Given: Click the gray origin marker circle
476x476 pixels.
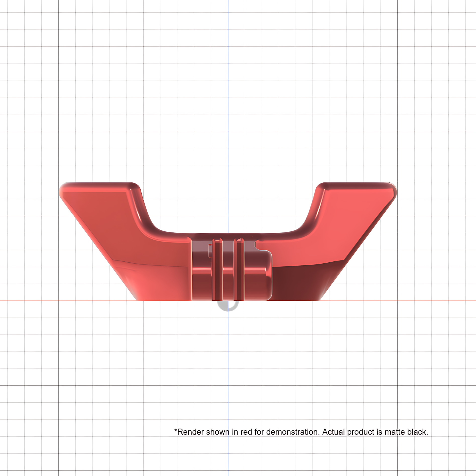Looking at the screenshot, I should click(x=228, y=306).
